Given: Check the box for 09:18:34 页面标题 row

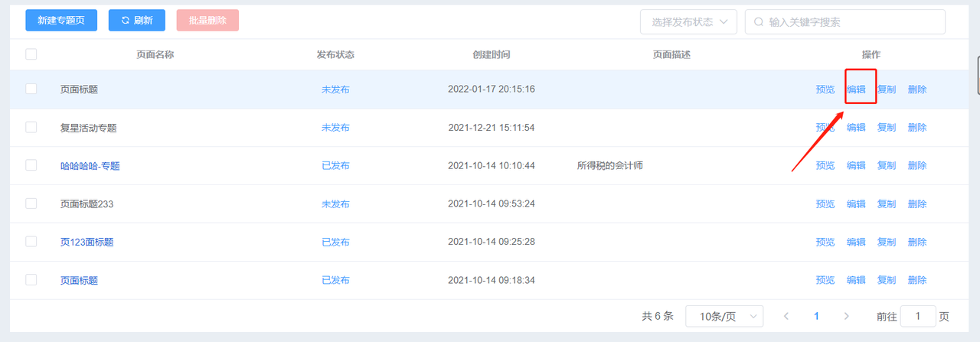Looking at the screenshot, I should [x=31, y=280].
